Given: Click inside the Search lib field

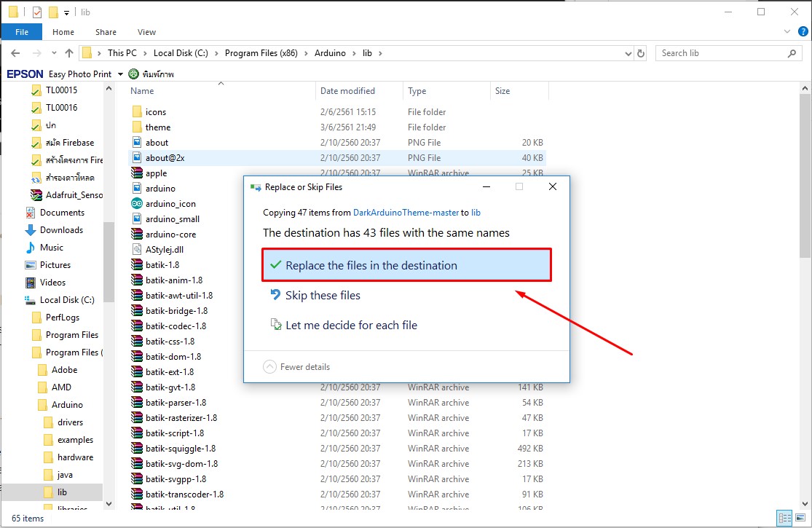Looking at the screenshot, I should coord(721,53).
